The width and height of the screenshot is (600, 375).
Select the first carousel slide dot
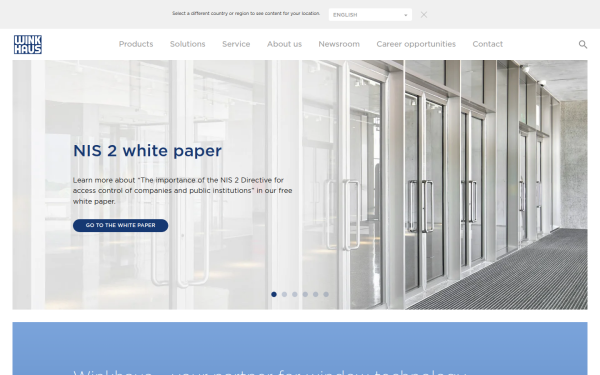click(x=274, y=294)
